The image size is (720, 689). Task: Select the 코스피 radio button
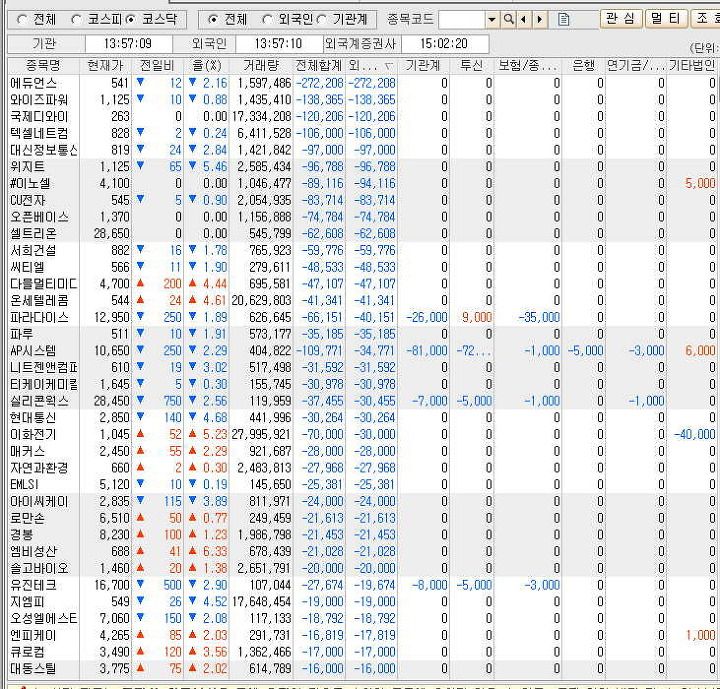tap(76, 20)
